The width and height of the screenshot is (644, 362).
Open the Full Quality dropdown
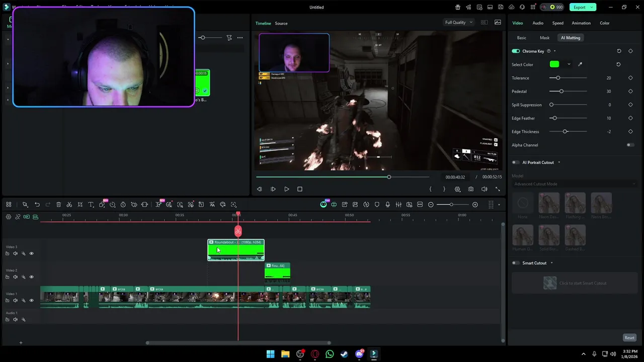click(x=459, y=22)
